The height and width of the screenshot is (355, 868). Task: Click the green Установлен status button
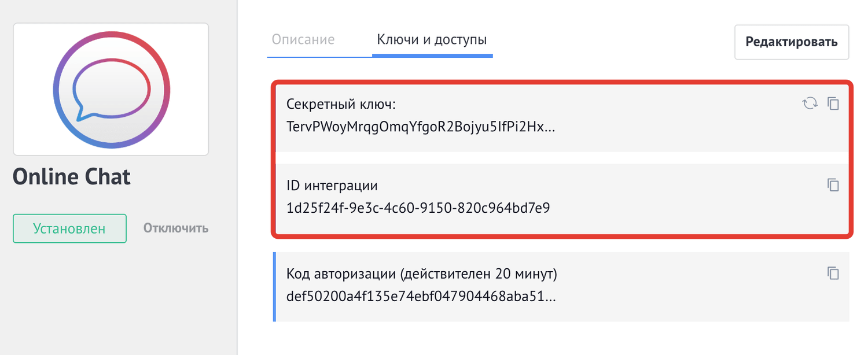tap(69, 228)
